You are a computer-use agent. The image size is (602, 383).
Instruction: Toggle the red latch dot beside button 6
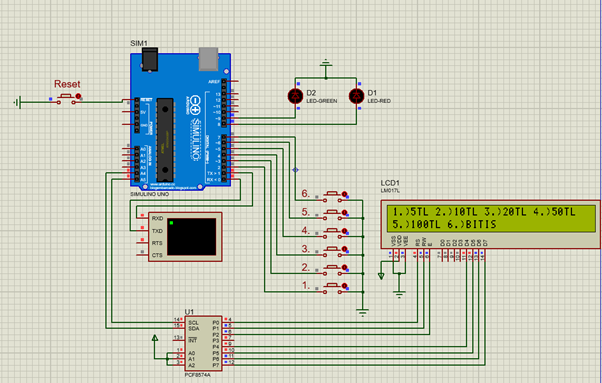tap(344, 194)
